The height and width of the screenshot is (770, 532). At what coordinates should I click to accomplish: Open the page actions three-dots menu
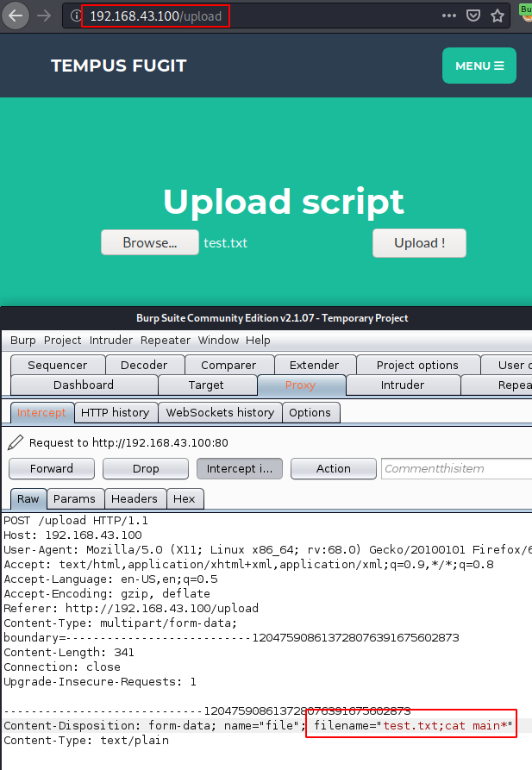(x=449, y=16)
